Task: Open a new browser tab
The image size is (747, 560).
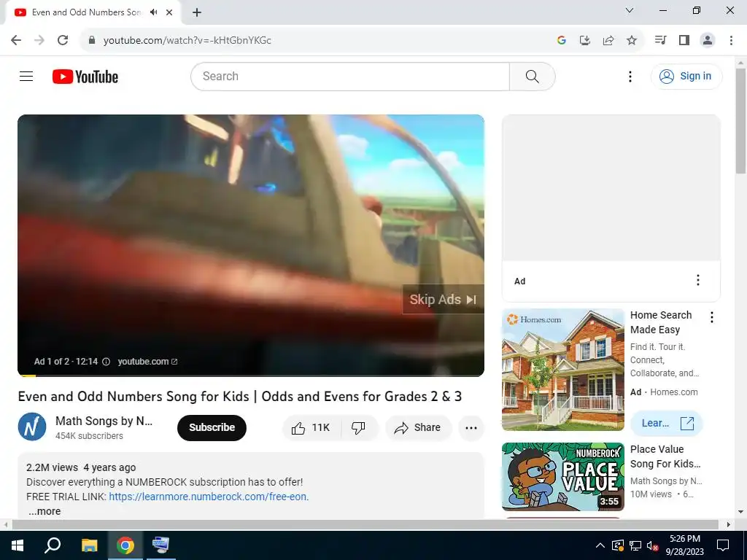Action: [x=197, y=12]
